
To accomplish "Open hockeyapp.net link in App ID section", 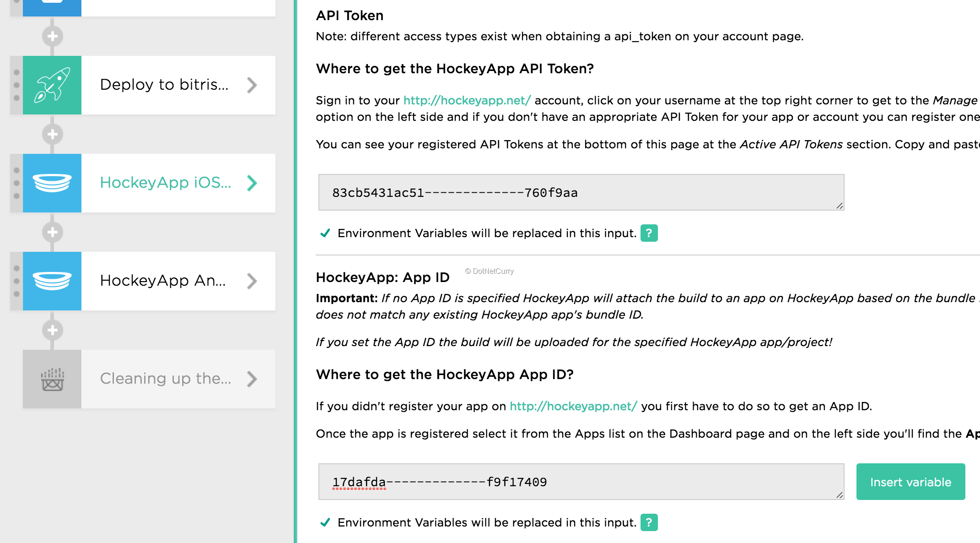I will [573, 406].
